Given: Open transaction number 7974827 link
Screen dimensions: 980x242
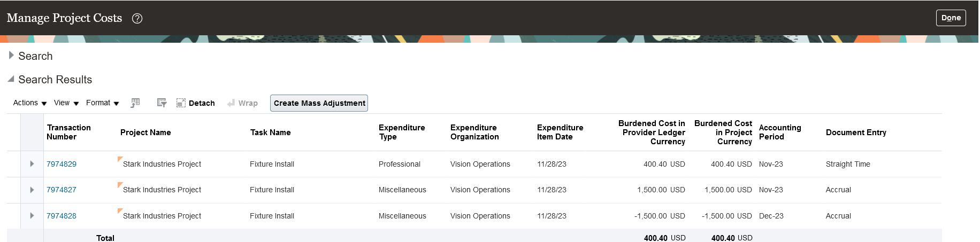Looking at the screenshot, I should 62,190.
